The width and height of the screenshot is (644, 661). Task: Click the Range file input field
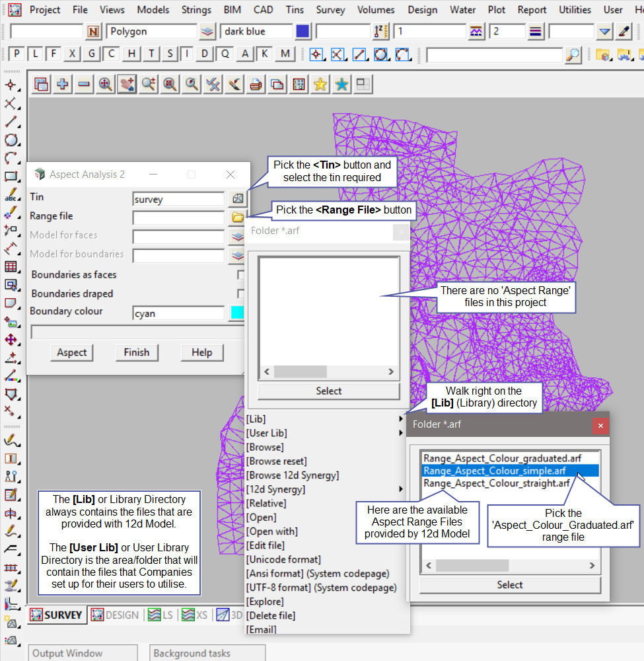[x=178, y=217]
